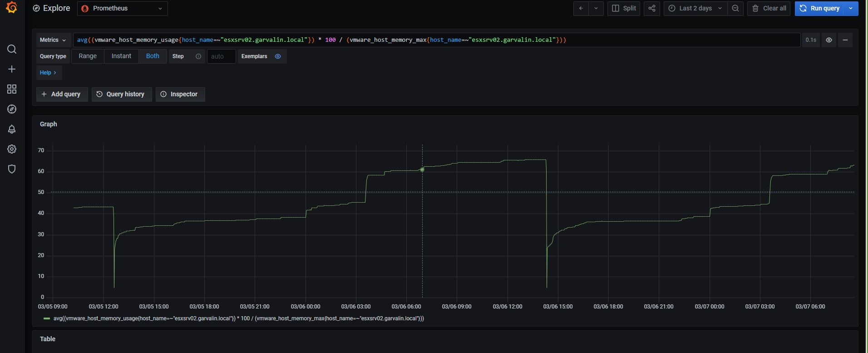Click the green legend series color swatch
Image resolution: width=868 pixels, height=353 pixels.
pos(46,318)
